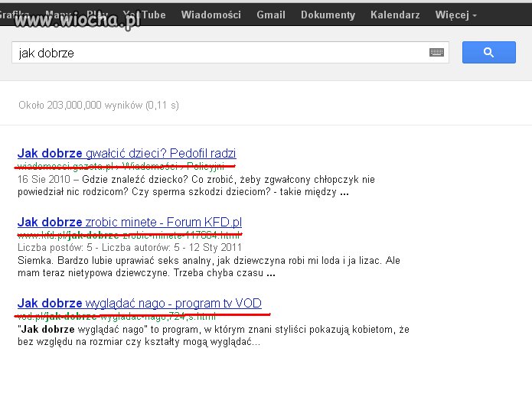The image size is (532, 397).
Task: Open YouTube from the top bar
Action: pos(144,15)
